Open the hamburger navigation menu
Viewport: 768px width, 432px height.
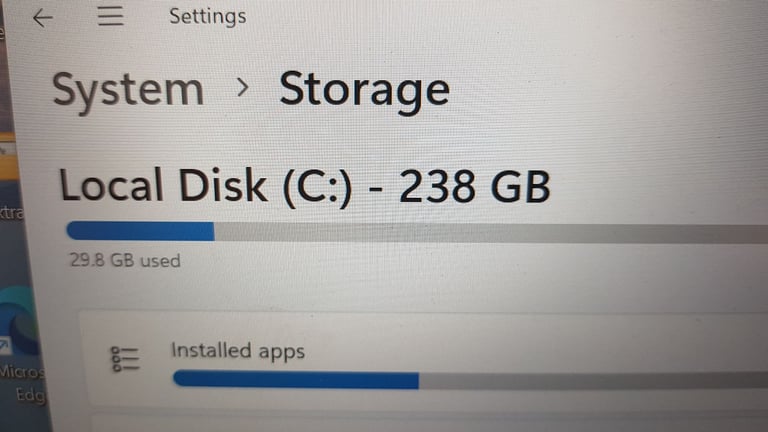point(110,16)
